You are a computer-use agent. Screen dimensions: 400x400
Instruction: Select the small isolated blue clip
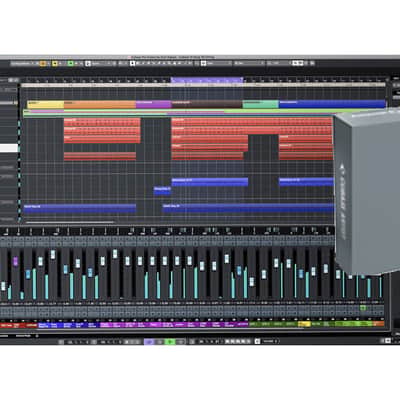tap(162, 191)
